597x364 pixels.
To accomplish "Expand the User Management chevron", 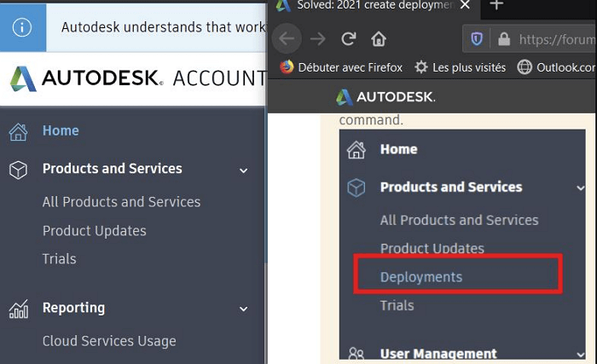I will (x=581, y=355).
